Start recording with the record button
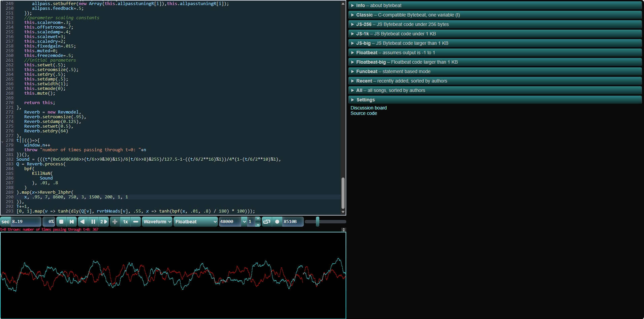This screenshot has height=319, width=644. coord(277,222)
